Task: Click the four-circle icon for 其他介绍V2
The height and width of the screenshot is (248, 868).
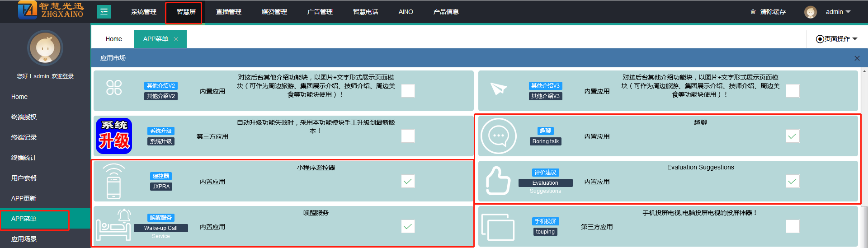Action: click(114, 87)
